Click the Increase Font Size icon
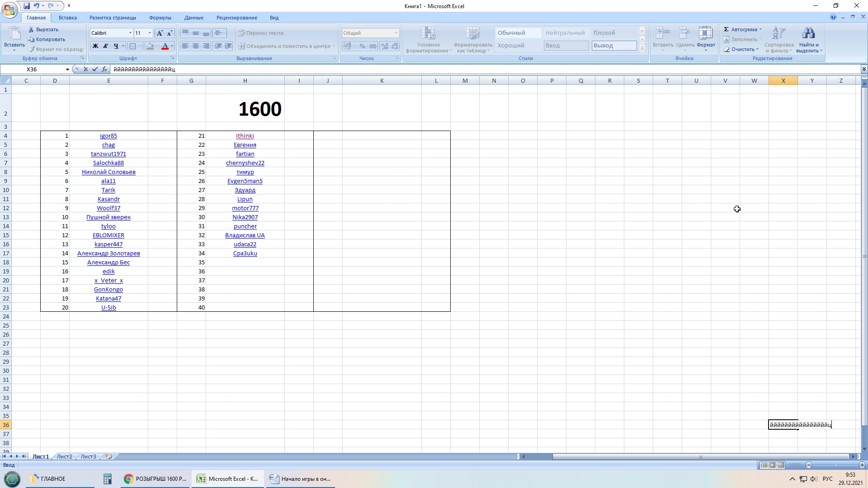Viewport: 868px width, 488px height. (x=160, y=33)
